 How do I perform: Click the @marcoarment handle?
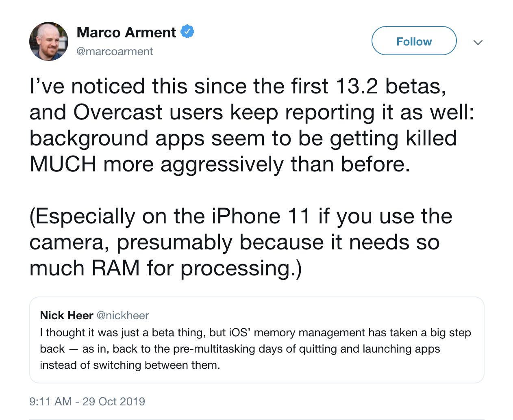[x=114, y=51]
